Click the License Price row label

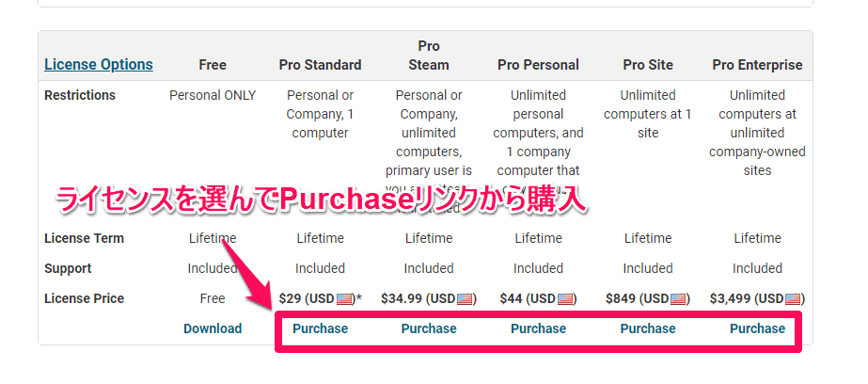84,298
